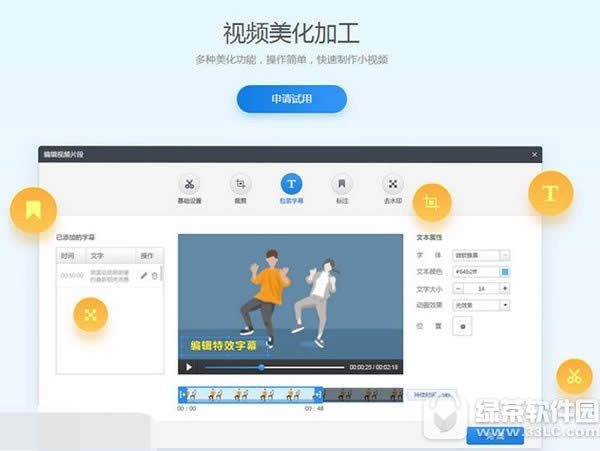
Task: Click the position selector box
Action: pyautogui.click(x=462, y=326)
